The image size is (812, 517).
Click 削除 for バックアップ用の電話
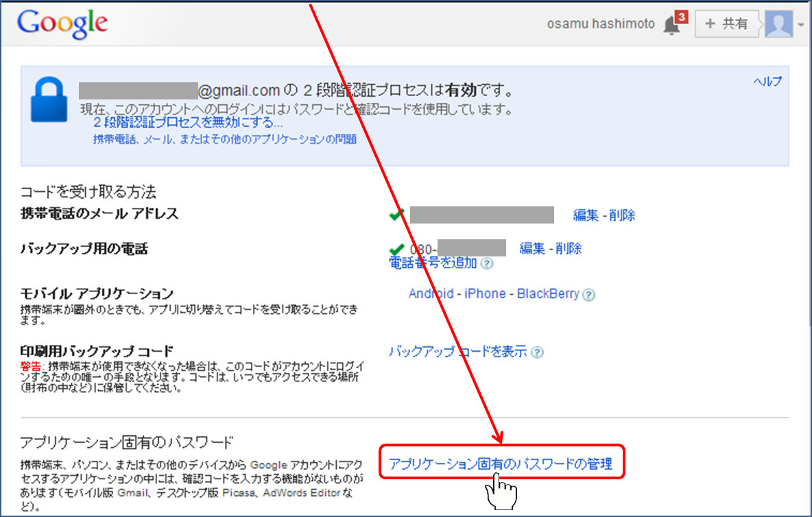(569, 248)
